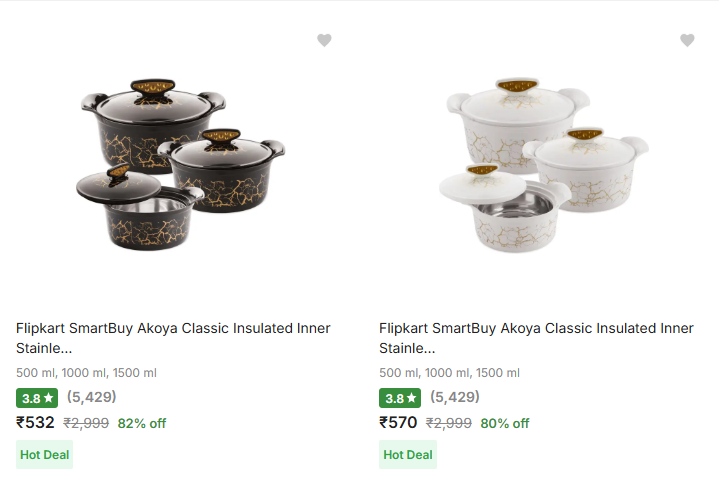The height and width of the screenshot is (477, 719).
Task: Click the 3.8 star rating badge on right product
Action: pos(400,397)
